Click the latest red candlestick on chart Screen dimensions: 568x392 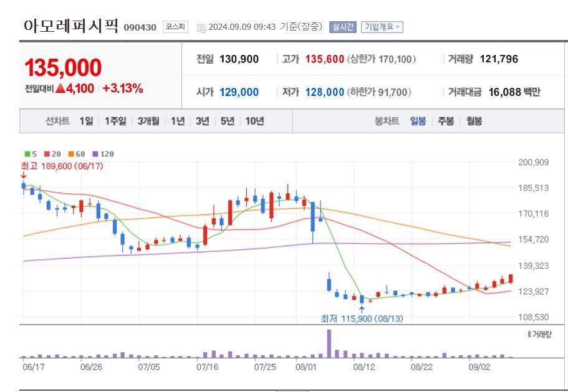tap(511, 279)
